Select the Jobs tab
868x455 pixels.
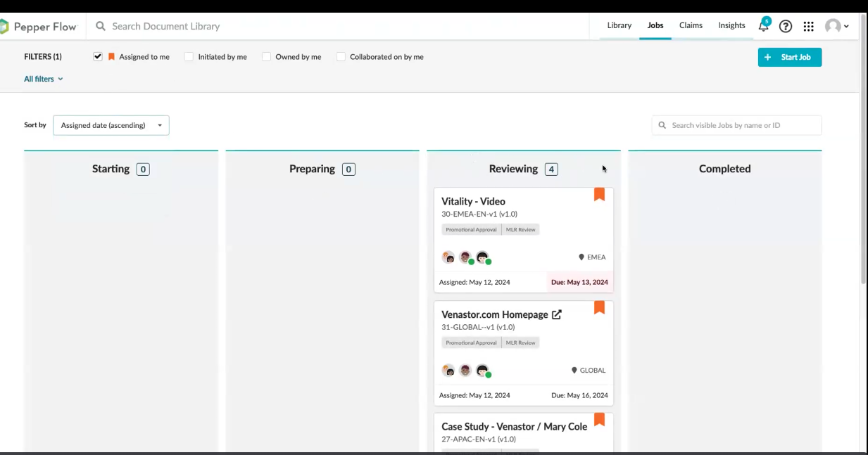pyautogui.click(x=655, y=25)
